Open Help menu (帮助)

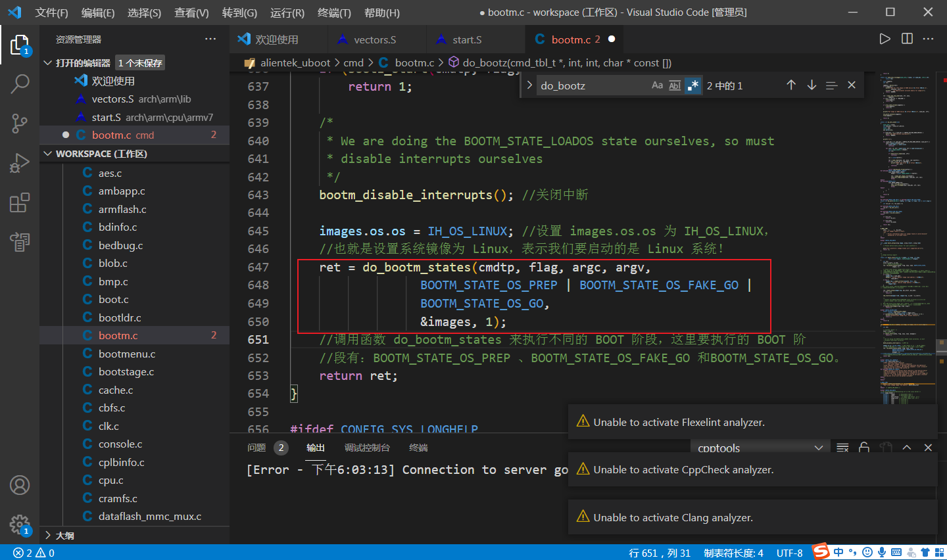click(x=381, y=12)
